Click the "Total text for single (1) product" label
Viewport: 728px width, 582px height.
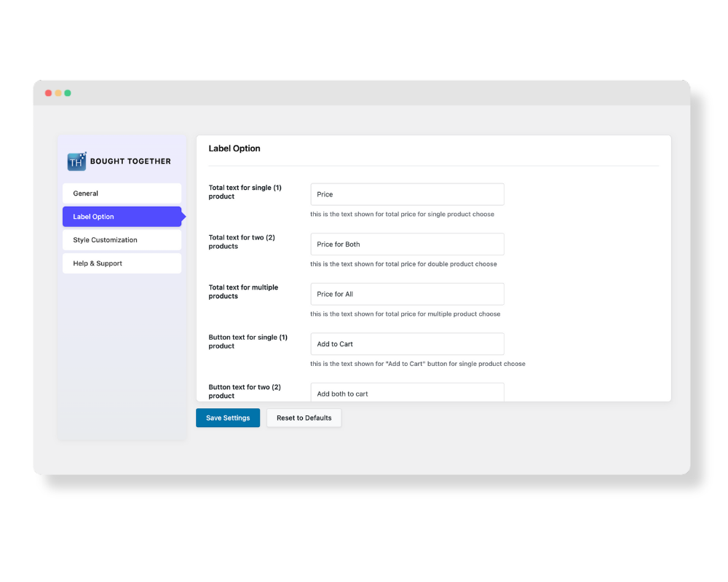pyautogui.click(x=245, y=192)
